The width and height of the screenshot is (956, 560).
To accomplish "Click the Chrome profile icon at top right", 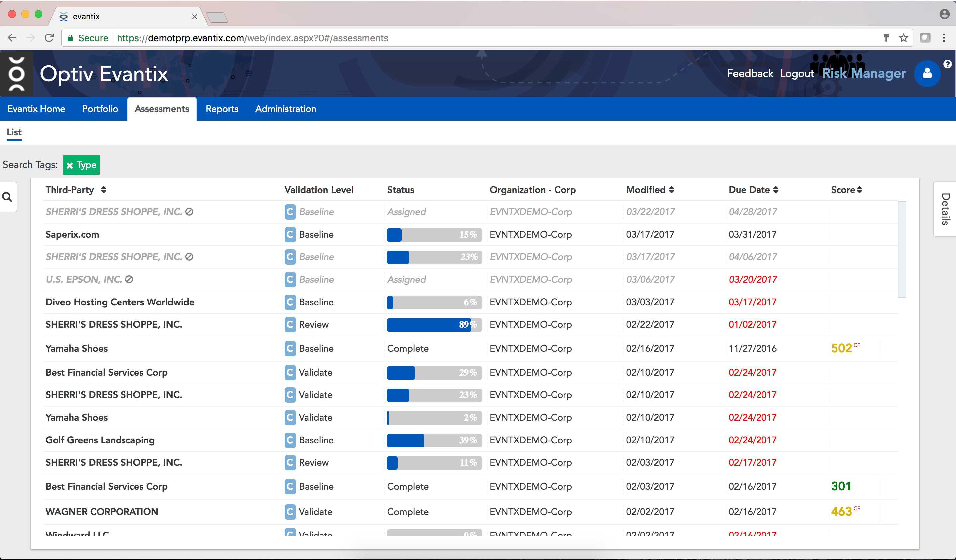I will pyautogui.click(x=944, y=14).
